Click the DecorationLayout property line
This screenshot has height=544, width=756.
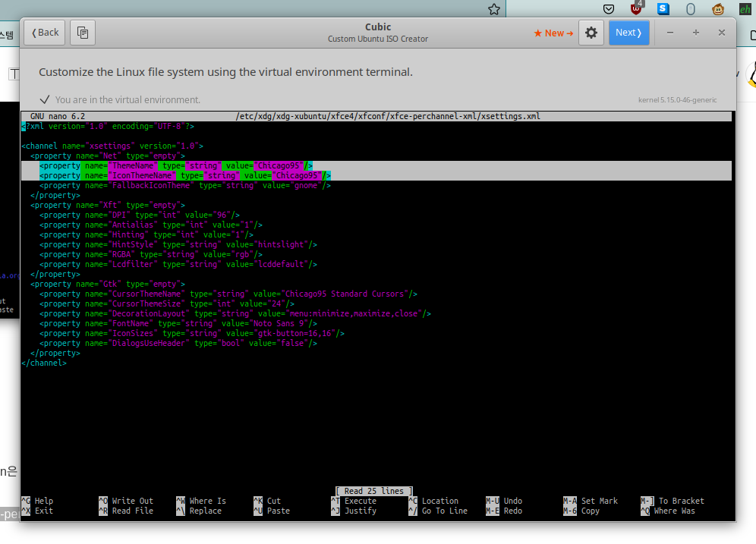pos(235,313)
